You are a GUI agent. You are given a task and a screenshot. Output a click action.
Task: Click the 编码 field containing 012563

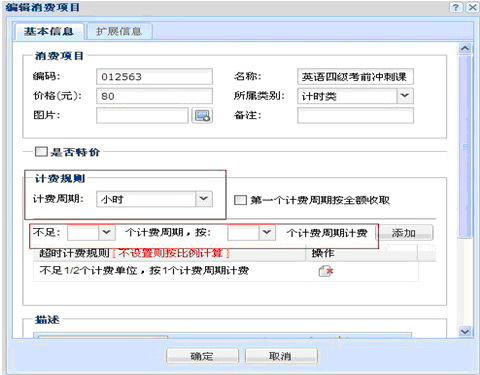pos(154,77)
